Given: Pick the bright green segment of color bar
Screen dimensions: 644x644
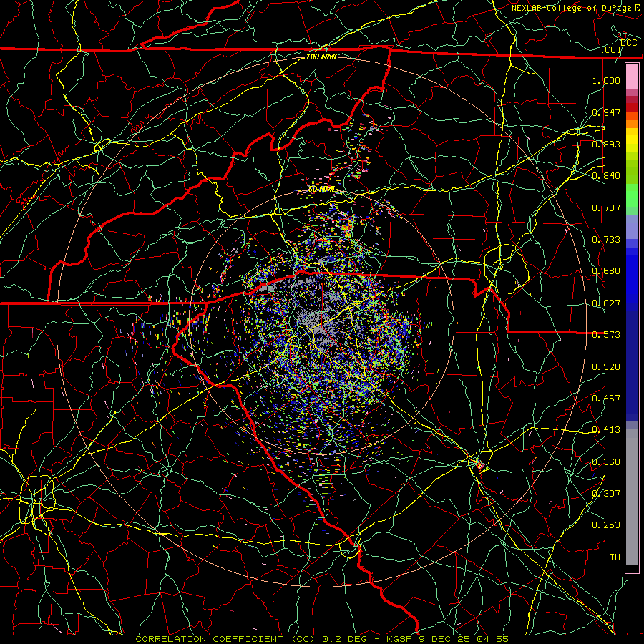Looking at the screenshot, I should 632,195.
